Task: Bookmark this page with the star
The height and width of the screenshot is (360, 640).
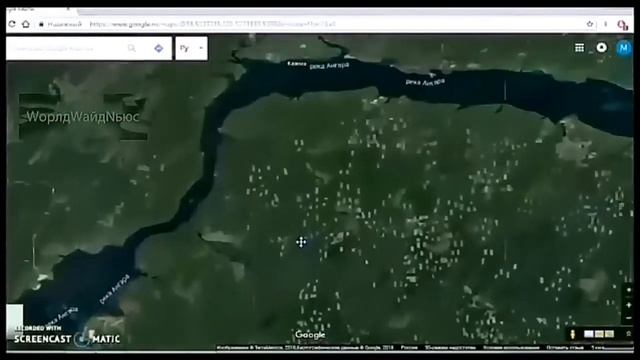Action: click(590, 24)
